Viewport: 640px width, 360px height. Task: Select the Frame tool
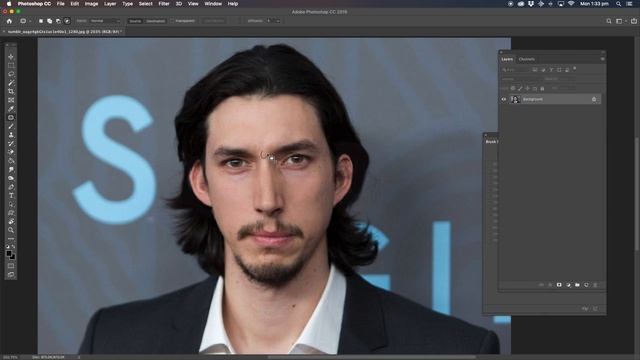pos(11,100)
